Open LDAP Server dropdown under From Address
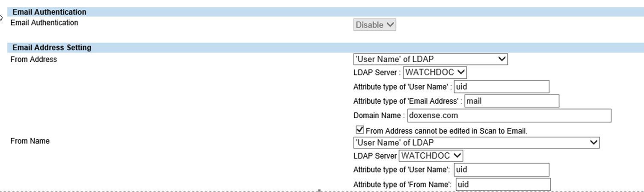This screenshot has height=192, width=644. 435,72
